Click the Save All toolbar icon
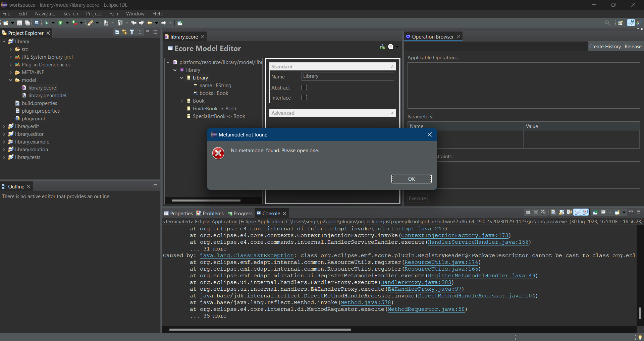Image resolution: width=644 pixels, height=341 pixels. pos(27,23)
